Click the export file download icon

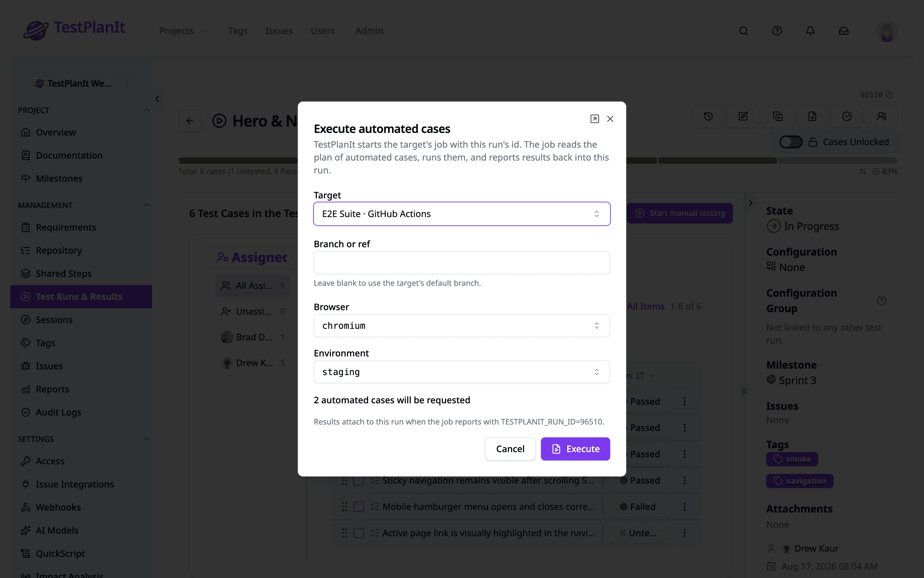point(812,116)
